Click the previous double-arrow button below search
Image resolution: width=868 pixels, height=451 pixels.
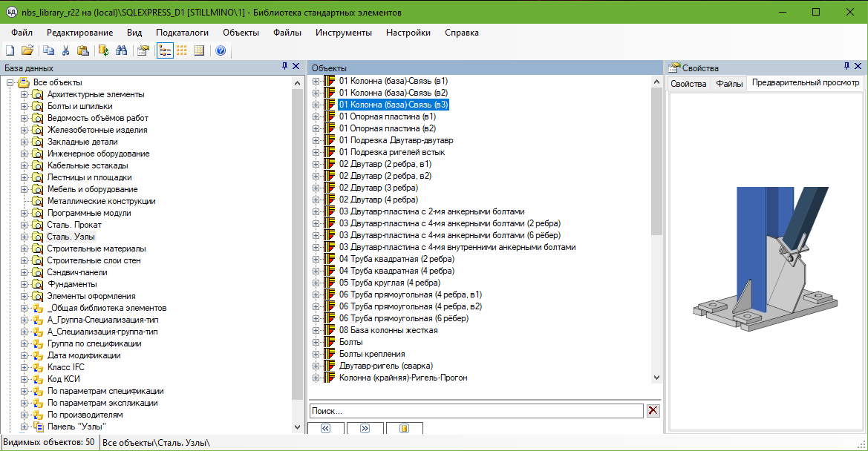coord(326,429)
